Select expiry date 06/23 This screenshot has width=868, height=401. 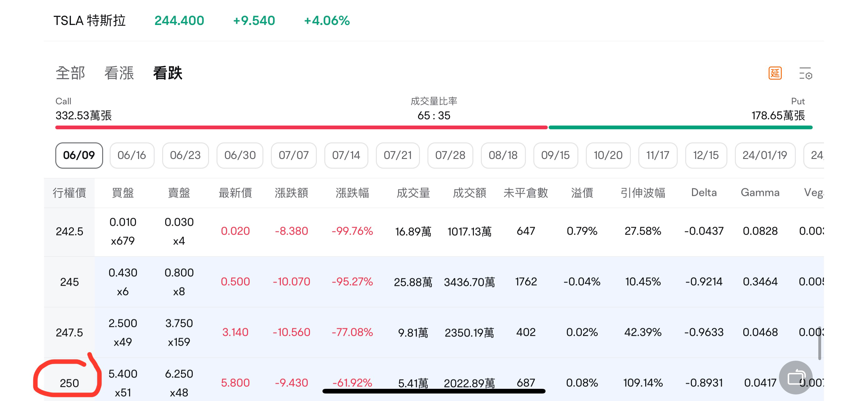[185, 155]
